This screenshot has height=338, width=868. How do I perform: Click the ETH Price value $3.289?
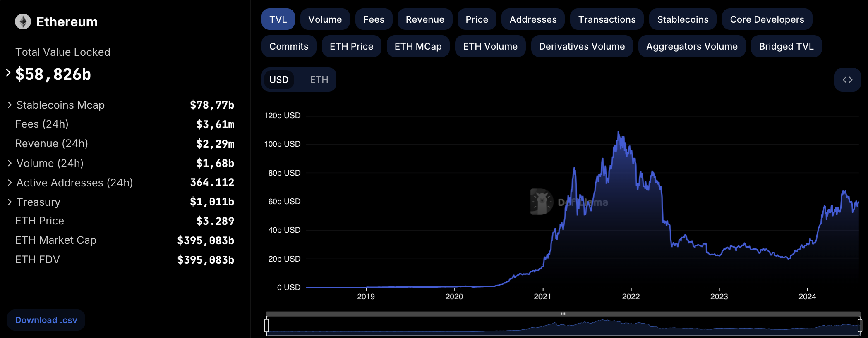tap(215, 221)
